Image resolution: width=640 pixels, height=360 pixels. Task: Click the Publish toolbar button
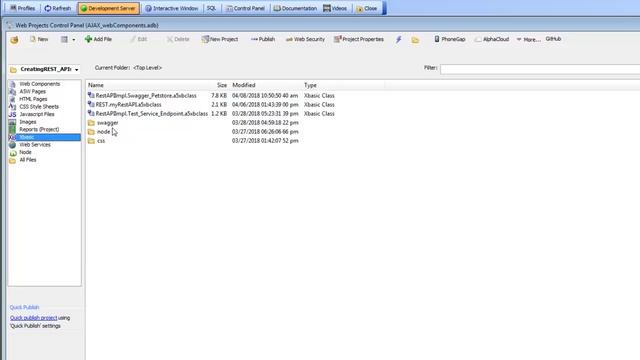[x=263, y=39]
